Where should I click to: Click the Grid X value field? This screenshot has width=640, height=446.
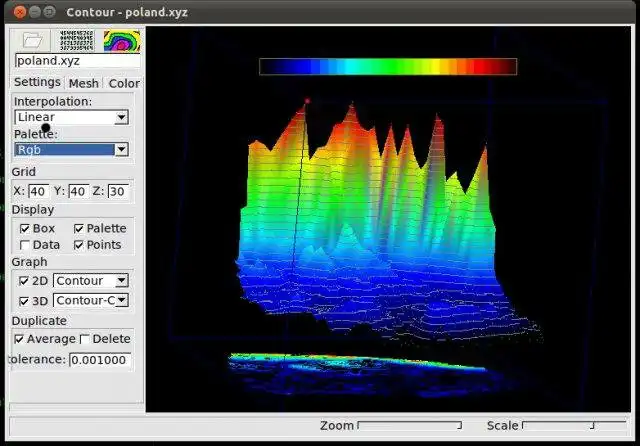(x=39, y=191)
